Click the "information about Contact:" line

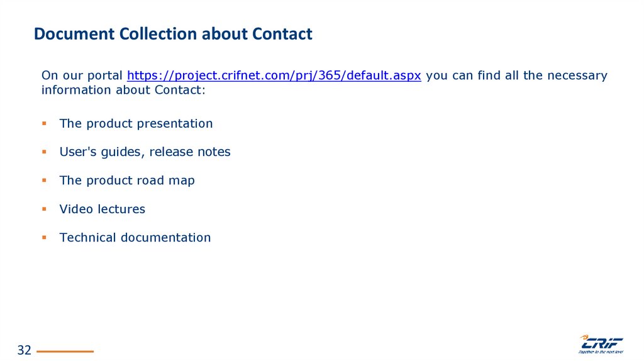pos(123,90)
